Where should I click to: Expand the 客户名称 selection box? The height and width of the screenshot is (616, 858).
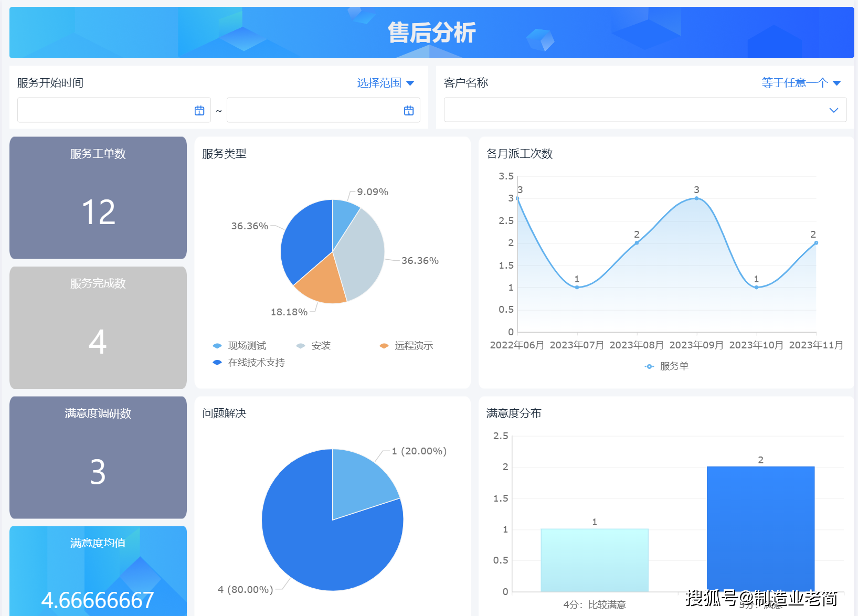tap(645, 110)
